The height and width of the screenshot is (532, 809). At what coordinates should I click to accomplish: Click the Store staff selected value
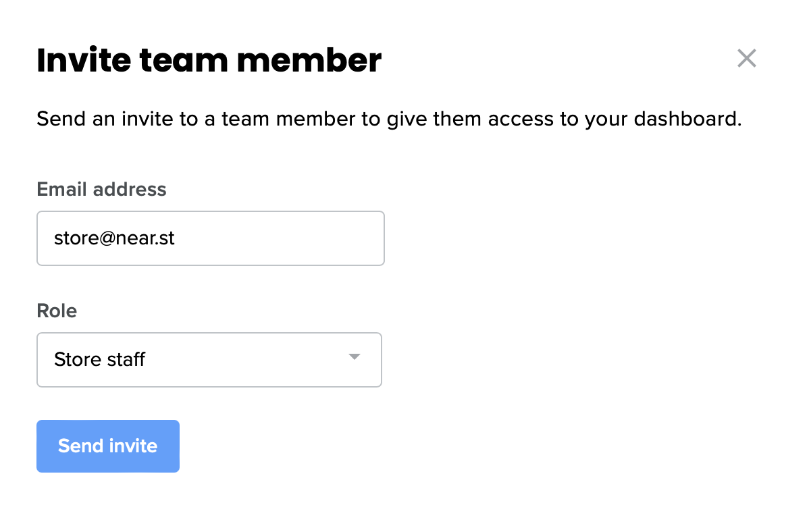click(100, 359)
